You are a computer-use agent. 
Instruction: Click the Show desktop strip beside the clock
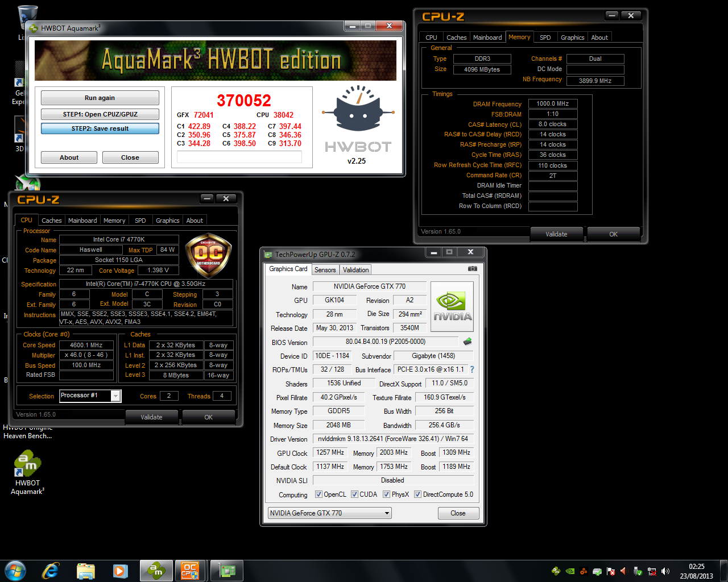click(724, 571)
